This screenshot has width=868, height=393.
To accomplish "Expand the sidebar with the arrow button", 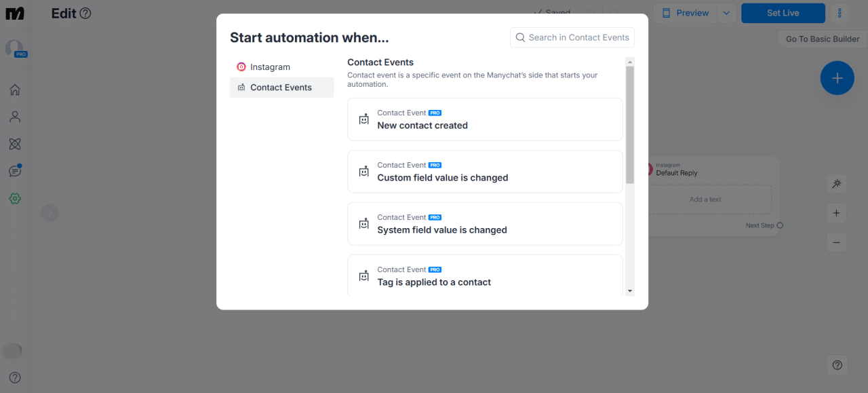I will click(50, 213).
